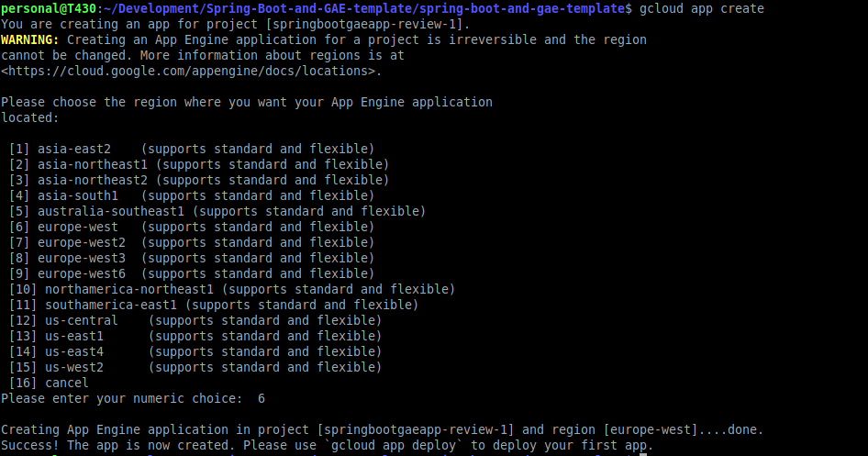
Task: Click region option [7] europe-west2
Action: 192,242
